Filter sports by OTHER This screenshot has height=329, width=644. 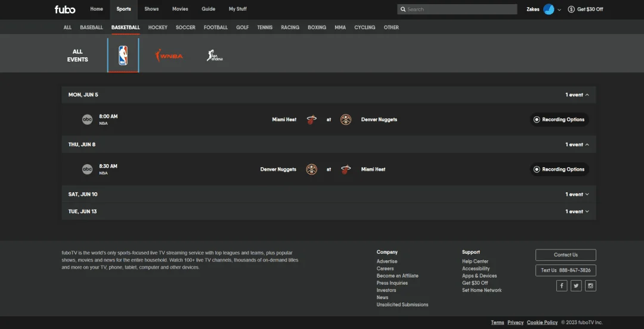391,27
